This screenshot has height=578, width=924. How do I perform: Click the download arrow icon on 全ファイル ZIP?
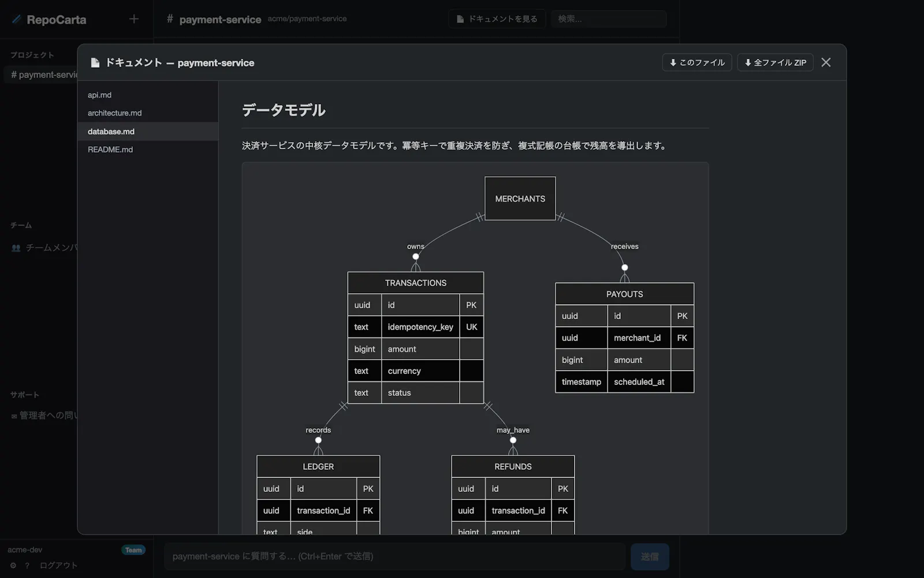pyautogui.click(x=748, y=62)
